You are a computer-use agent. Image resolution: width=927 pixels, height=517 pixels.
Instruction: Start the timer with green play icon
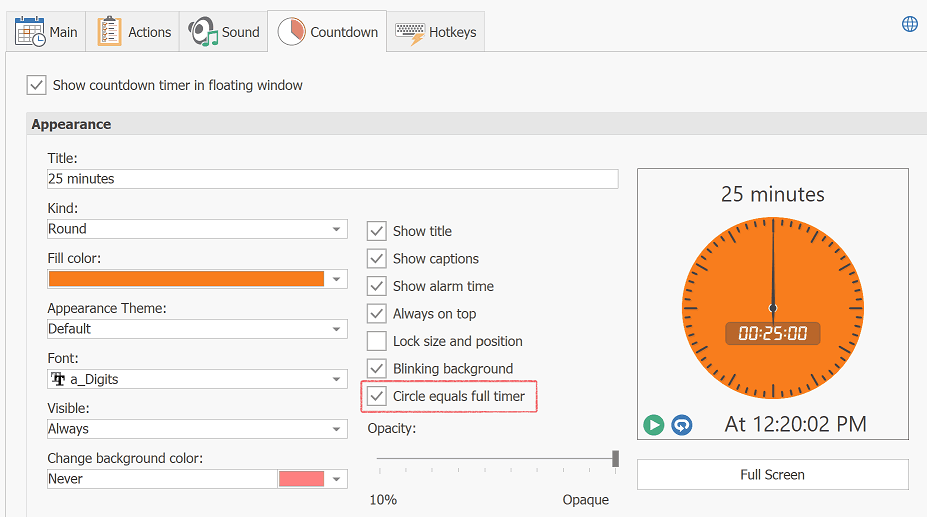(x=654, y=425)
